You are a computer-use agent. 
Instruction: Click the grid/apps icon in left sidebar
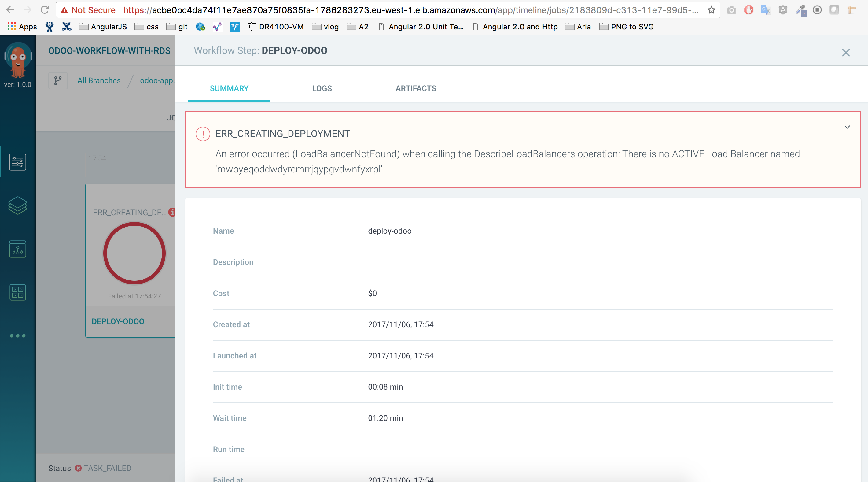(x=17, y=292)
